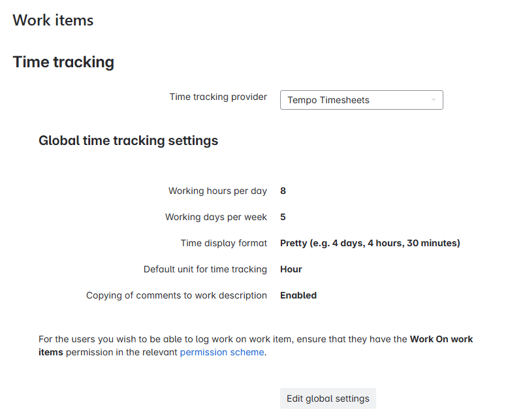Click the Time tracking section heading
Screen dimensions: 508x420
[x=63, y=62]
